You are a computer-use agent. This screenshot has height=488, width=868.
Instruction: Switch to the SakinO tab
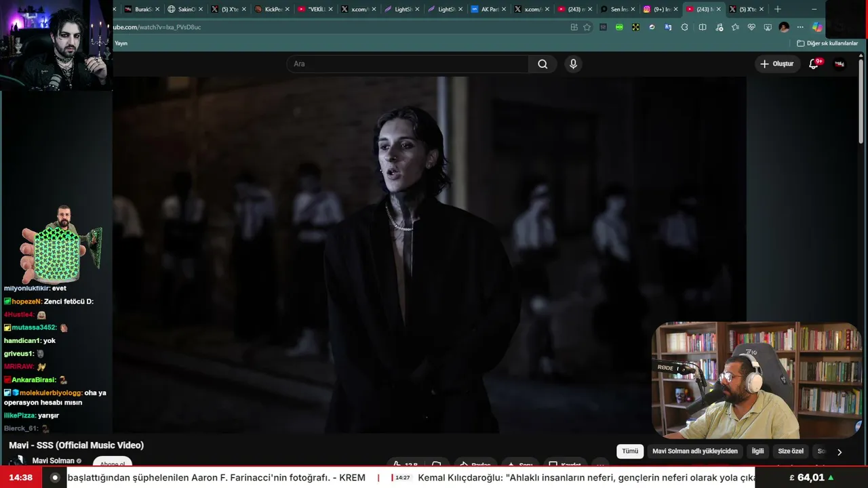[x=186, y=9]
